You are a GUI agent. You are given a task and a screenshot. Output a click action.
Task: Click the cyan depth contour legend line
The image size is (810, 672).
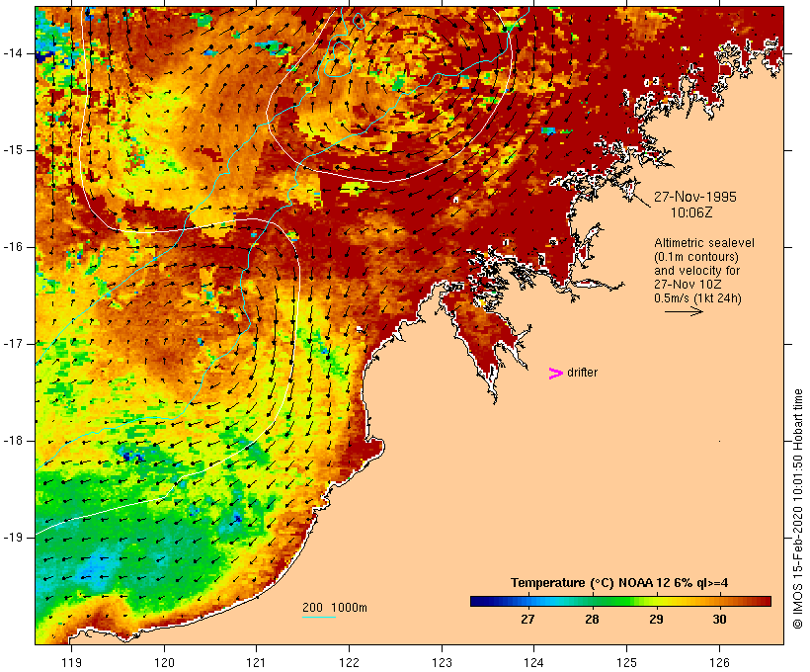click(319, 617)
